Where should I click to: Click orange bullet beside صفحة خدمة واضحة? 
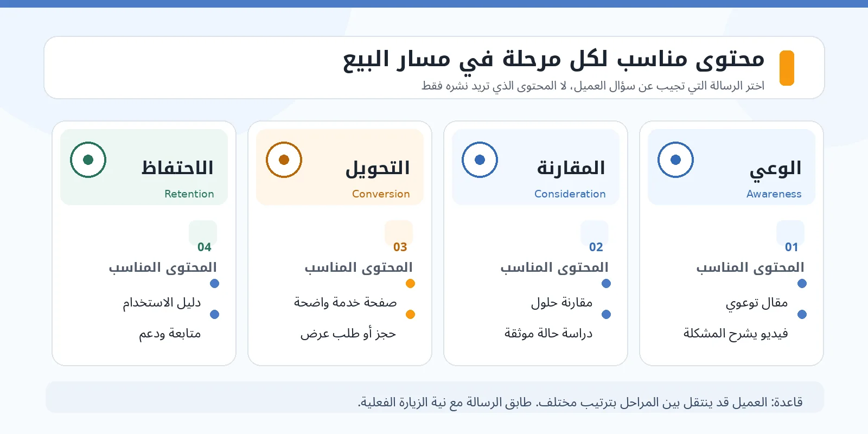pos(410,283)
